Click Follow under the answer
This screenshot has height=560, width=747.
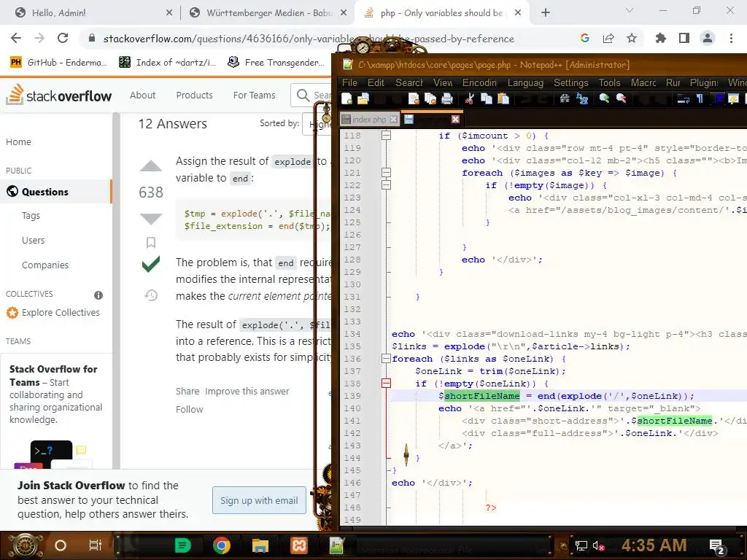(189, 410)
